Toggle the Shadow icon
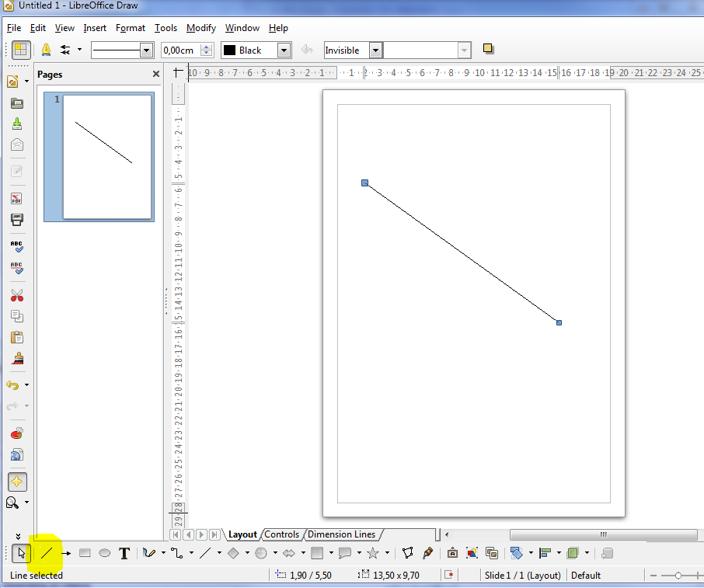The width and height of the screenshot is (704, 588). point(488,48)
